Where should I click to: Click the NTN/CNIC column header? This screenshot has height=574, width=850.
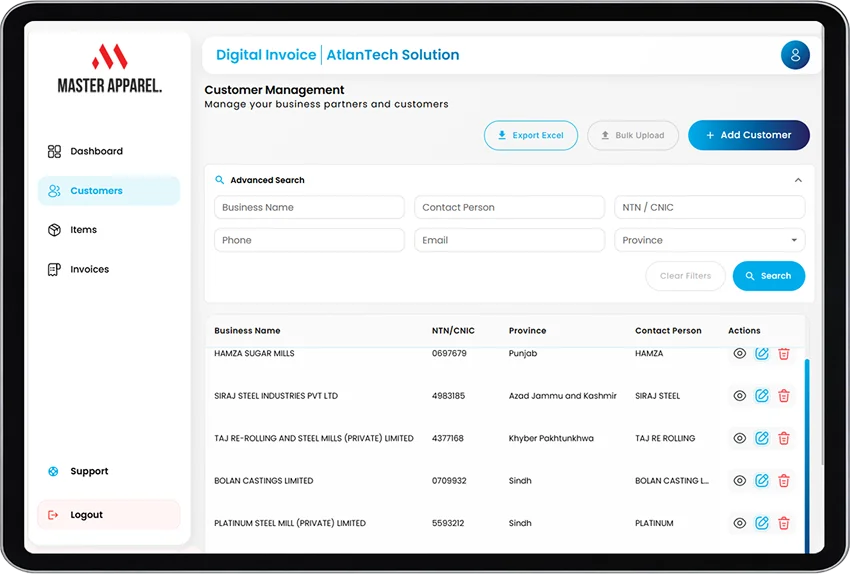(x=453, y=331)
